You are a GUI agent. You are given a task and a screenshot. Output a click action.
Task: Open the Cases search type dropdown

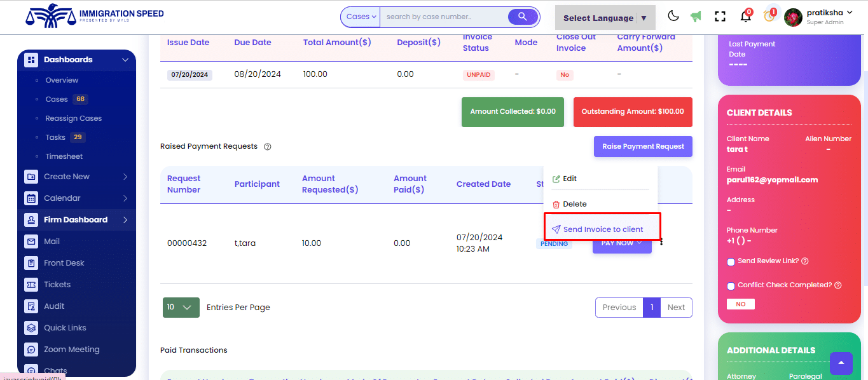click(361, 17)
